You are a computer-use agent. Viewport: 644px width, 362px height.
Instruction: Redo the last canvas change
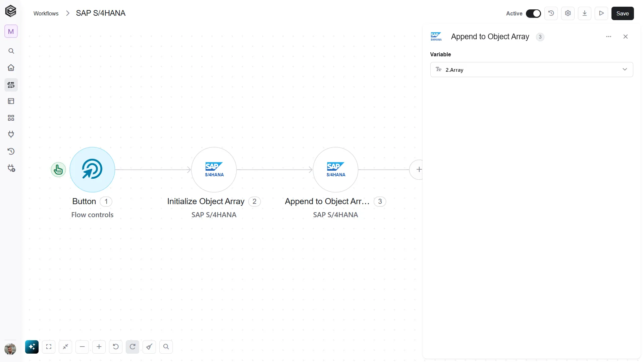(132, 347)
